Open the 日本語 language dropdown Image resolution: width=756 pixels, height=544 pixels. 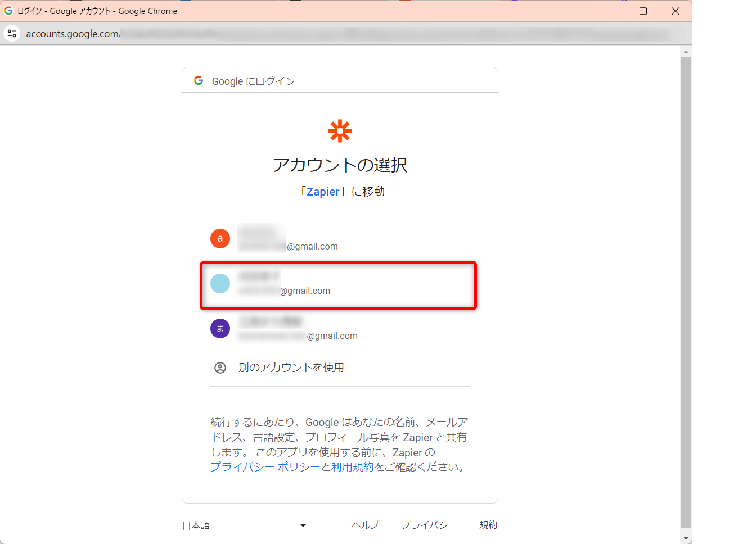[196, 525]
